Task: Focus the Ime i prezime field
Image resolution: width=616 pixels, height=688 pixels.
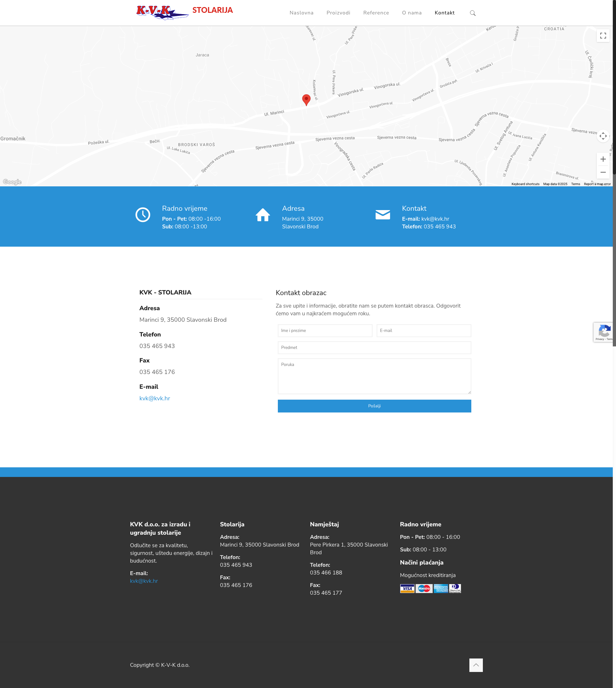Action: [x=325, y=331]
